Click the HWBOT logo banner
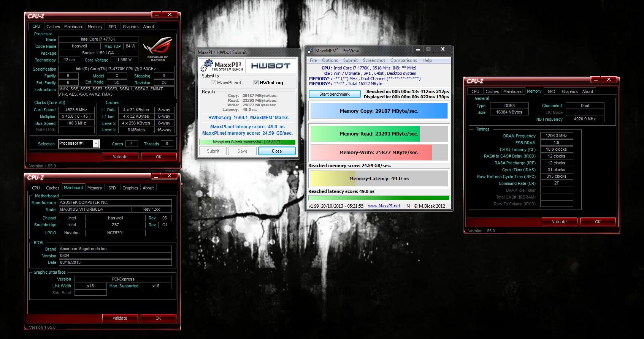 pos(270,66)
